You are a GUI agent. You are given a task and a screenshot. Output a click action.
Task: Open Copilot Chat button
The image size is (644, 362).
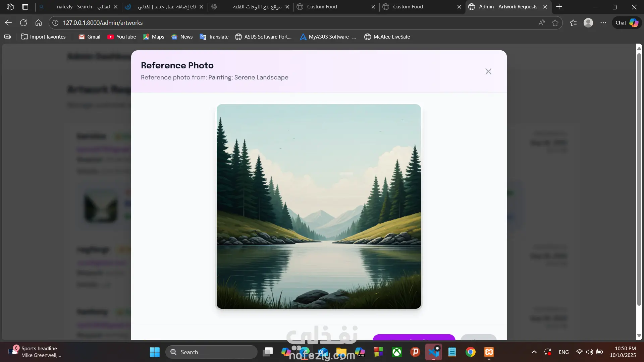(x=627, y=23)
